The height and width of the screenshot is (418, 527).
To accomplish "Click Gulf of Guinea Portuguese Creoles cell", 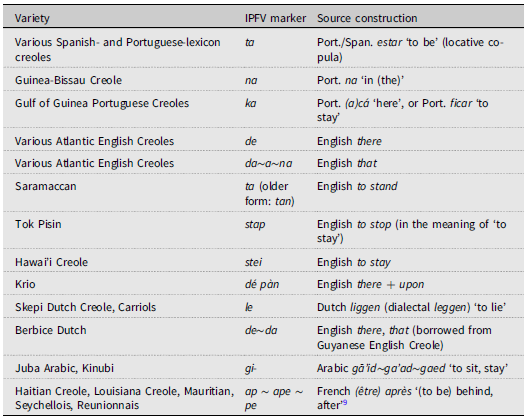I will tap(102, 103).
